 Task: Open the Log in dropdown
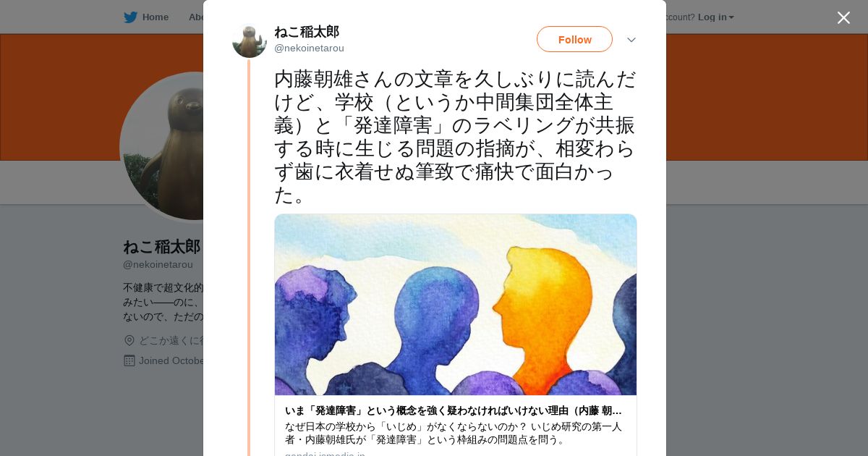716,17
